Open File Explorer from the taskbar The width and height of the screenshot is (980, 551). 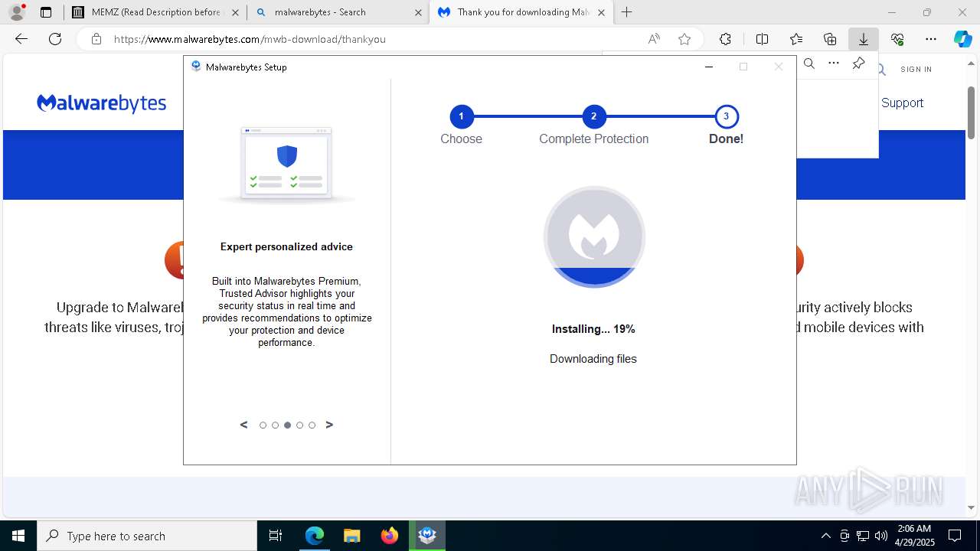tap(351, 536)
